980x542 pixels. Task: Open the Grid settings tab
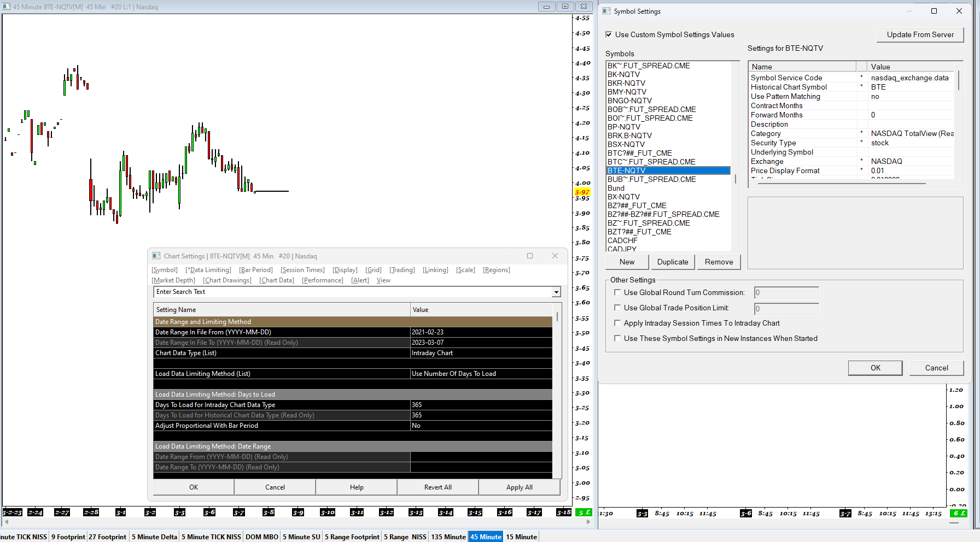(374, 270)
